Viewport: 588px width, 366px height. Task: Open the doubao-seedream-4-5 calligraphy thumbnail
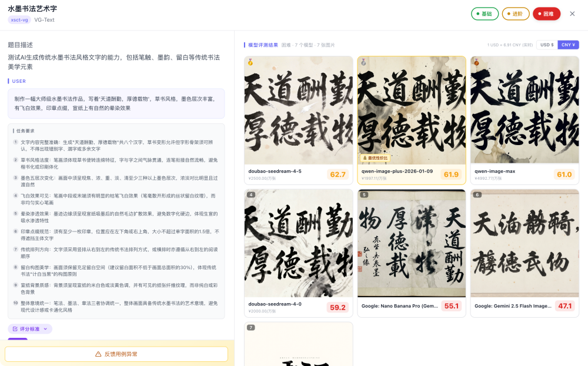coord(298,109)
